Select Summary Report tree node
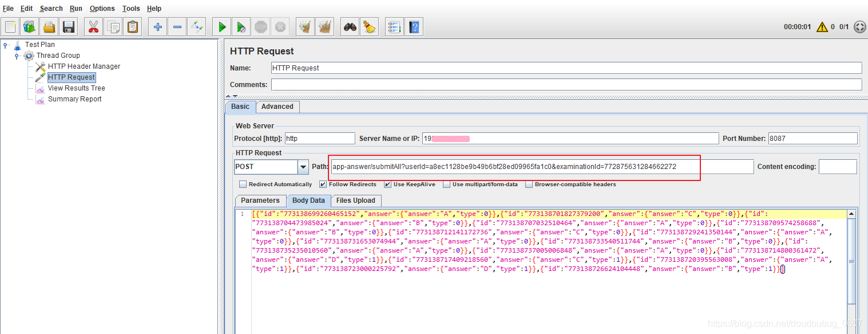868x334 pixels. click(74, 99)
